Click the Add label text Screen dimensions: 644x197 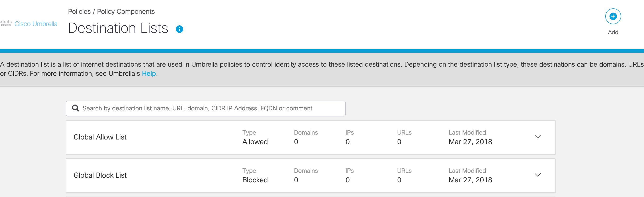(x=613, y=32)
